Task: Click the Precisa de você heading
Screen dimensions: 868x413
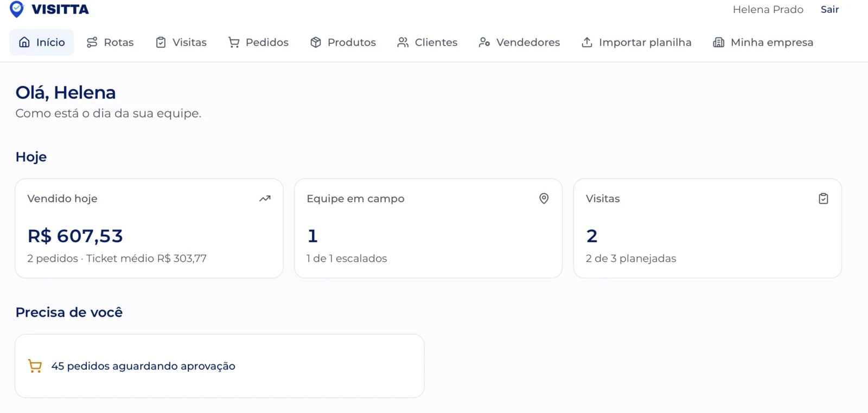Action: click(69, 313)
